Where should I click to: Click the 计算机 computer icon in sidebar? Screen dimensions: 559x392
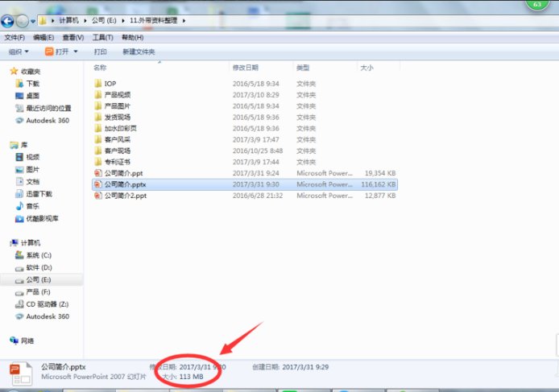(14, 242)
